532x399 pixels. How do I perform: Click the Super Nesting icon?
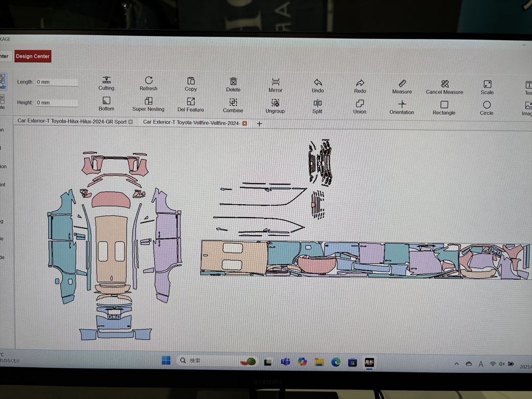pyautogui.click(x=148, y=101)
